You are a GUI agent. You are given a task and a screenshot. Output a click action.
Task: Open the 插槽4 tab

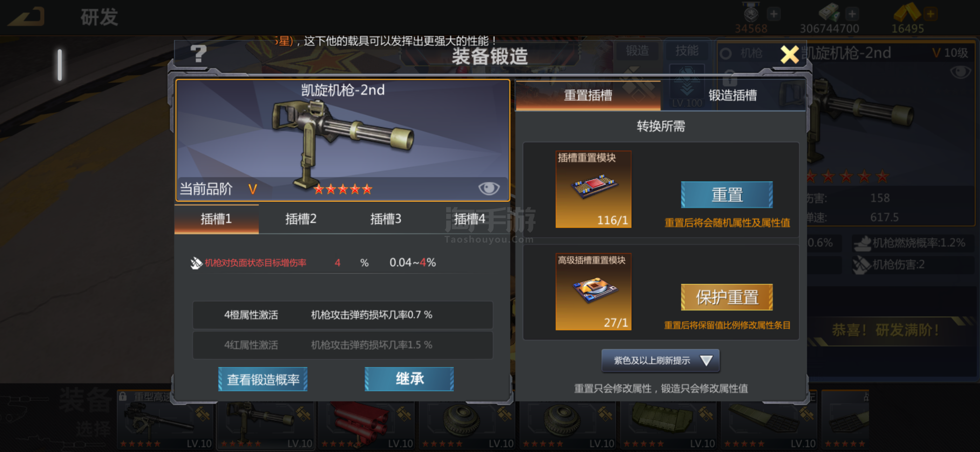(x=469, y=219)
